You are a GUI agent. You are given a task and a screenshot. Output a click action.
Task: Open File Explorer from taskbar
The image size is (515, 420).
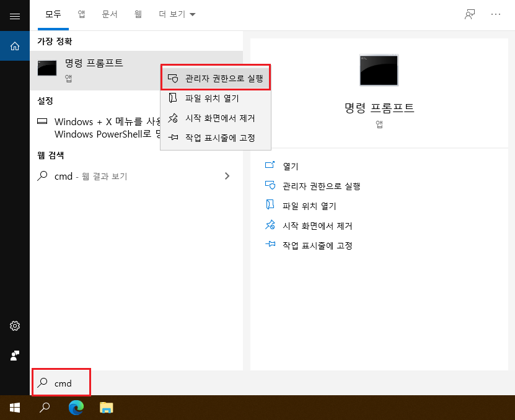pyautogui.click(x=106, y=408)
